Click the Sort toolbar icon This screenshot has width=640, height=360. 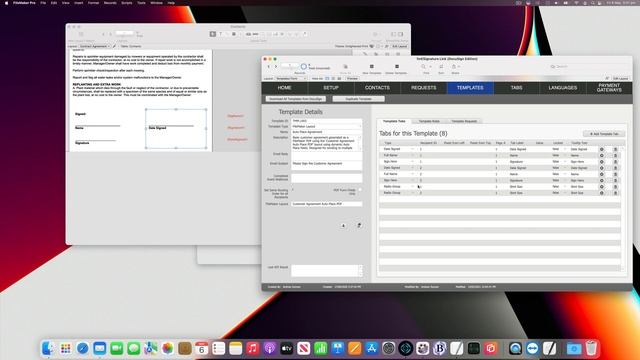(x=441, y=67)
